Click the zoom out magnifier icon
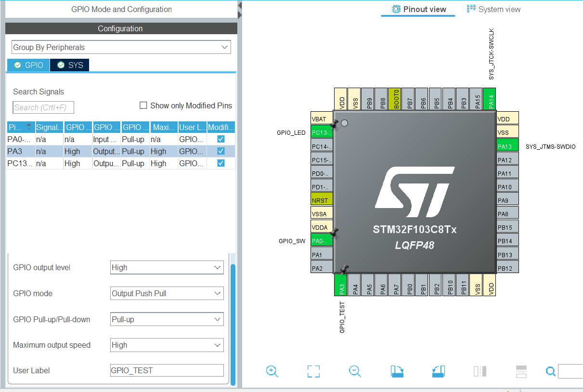 pos(355,371)
